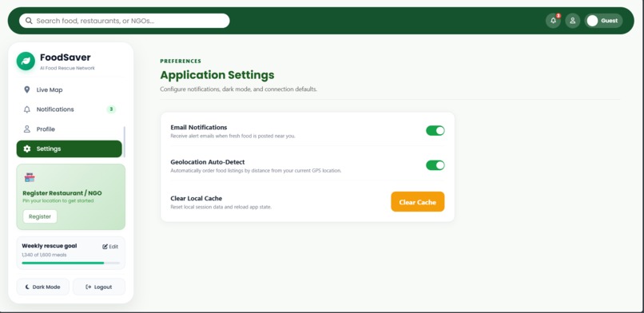This screenshot has width=644, height=313.
Task: Click the 'PREFERENCES' label
Action: pyautogui.click(x=181, y=61)
